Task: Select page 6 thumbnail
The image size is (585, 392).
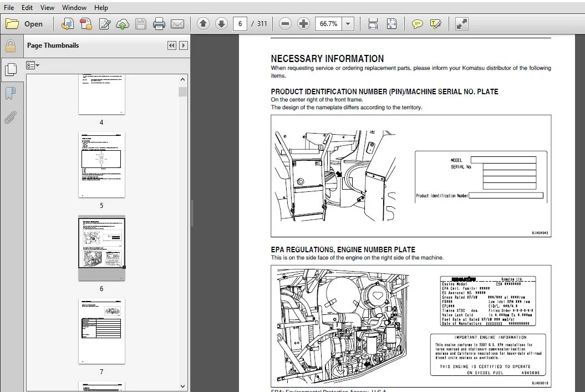Action: [x=101, y=248]
